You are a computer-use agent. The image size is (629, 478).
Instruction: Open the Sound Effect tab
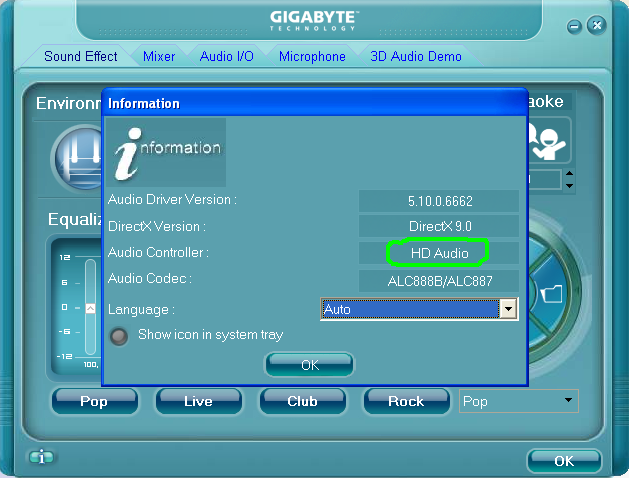coord(80,56)
